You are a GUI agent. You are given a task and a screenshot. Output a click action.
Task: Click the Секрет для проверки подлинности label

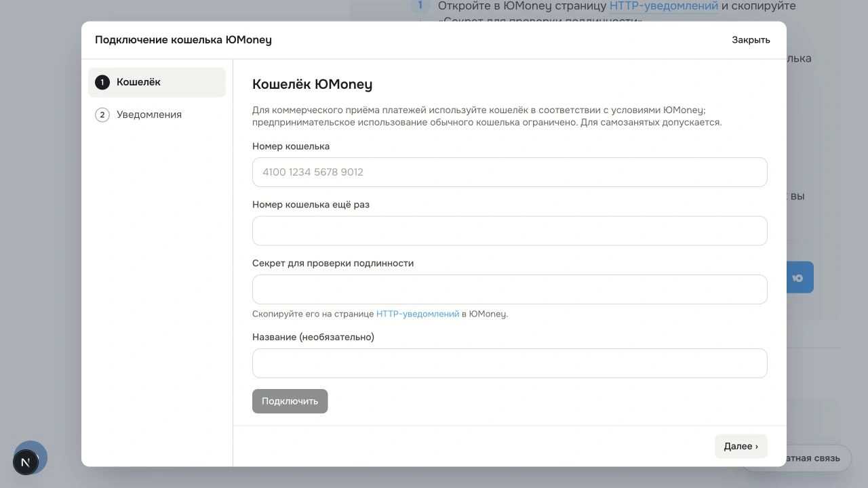click(333, 263)
